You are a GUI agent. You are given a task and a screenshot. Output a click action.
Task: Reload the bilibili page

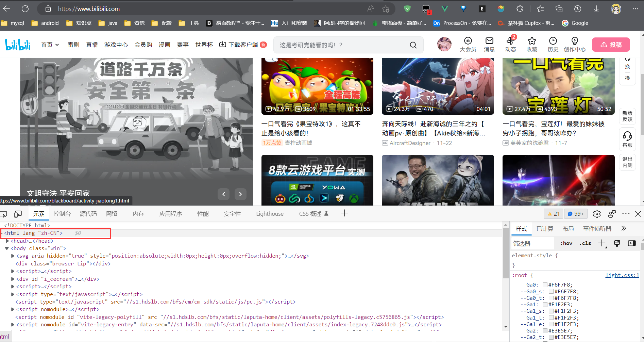[25, 9]
